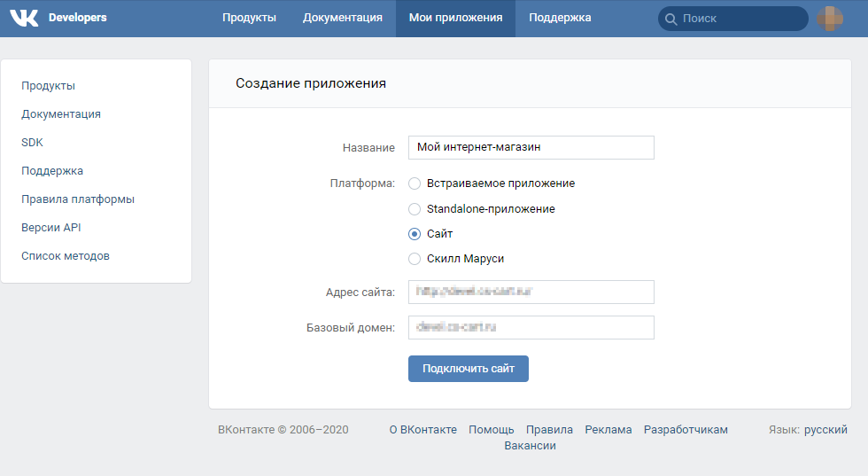Choose the Standalone-приложение platform option
Screen dimensions: 868x476
pos(415,209)
